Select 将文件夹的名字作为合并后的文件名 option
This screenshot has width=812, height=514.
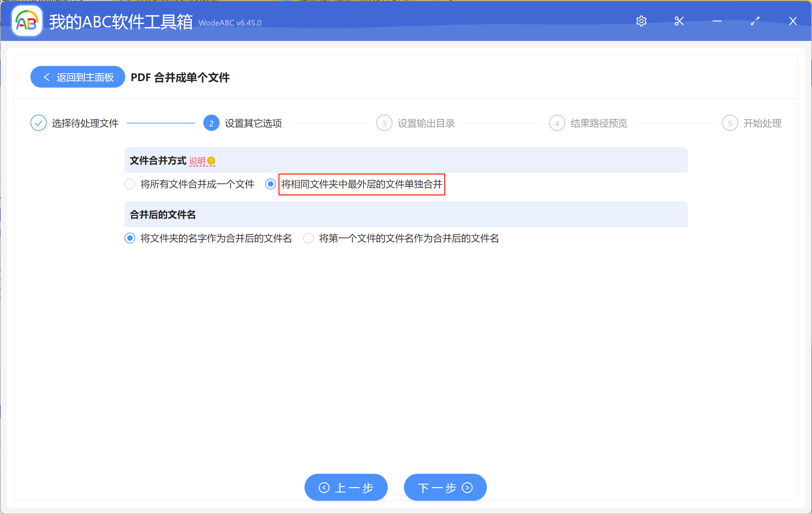[130, 238]
